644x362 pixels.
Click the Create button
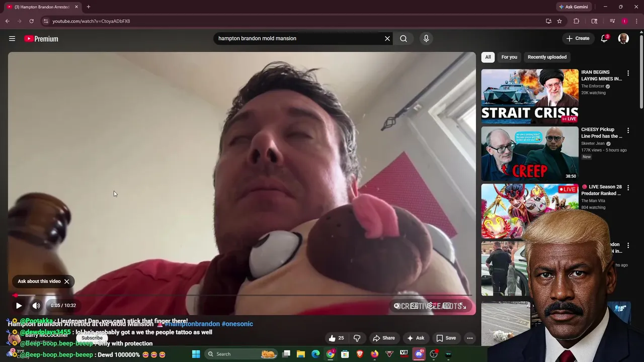pyautogui.click(x=578, y=39)
